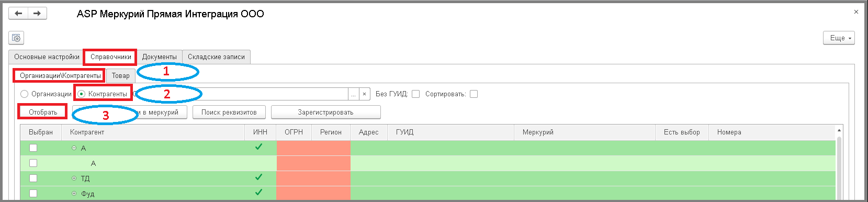Collapse the А contractor group
The image size is (868, 202).
click(x=74, y=148)
